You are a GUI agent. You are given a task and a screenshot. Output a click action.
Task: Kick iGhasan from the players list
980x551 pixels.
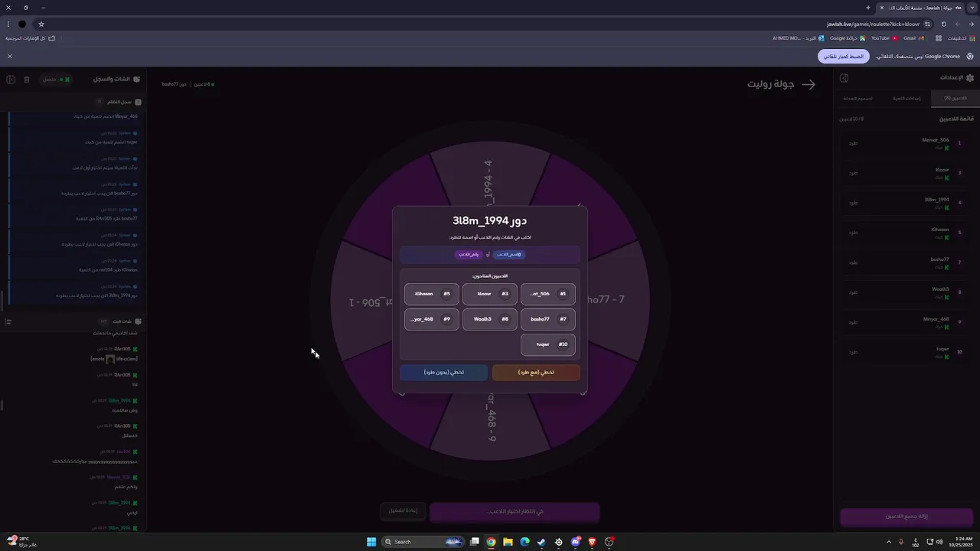click(x=854, y=233)
